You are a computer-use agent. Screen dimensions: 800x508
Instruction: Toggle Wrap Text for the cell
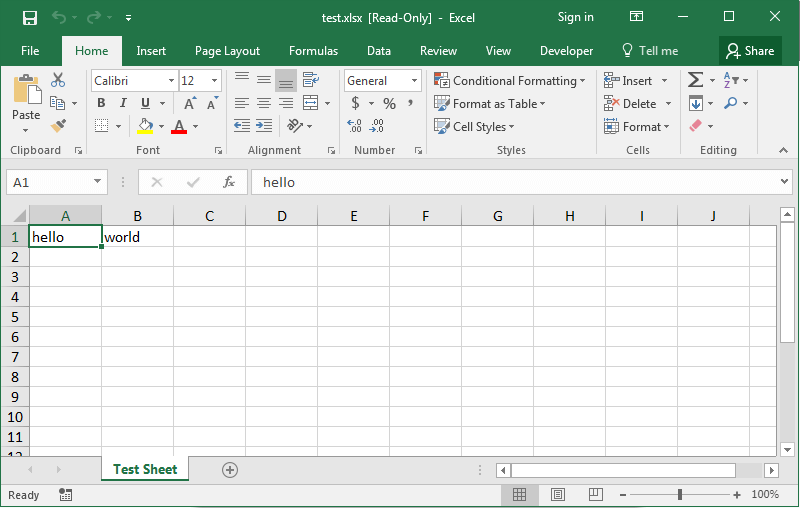310,80
